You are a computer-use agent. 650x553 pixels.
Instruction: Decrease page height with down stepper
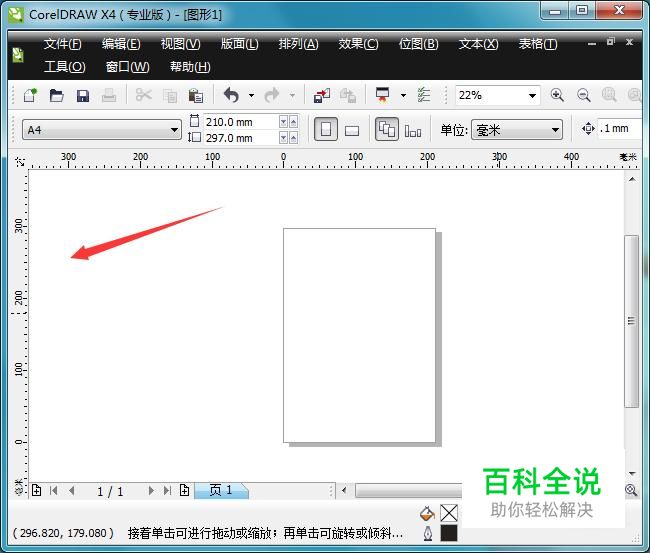point(284,138)
